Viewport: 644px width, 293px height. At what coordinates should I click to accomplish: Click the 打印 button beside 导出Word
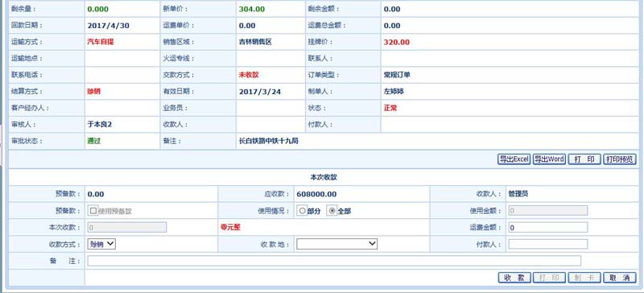pos(584,159)
